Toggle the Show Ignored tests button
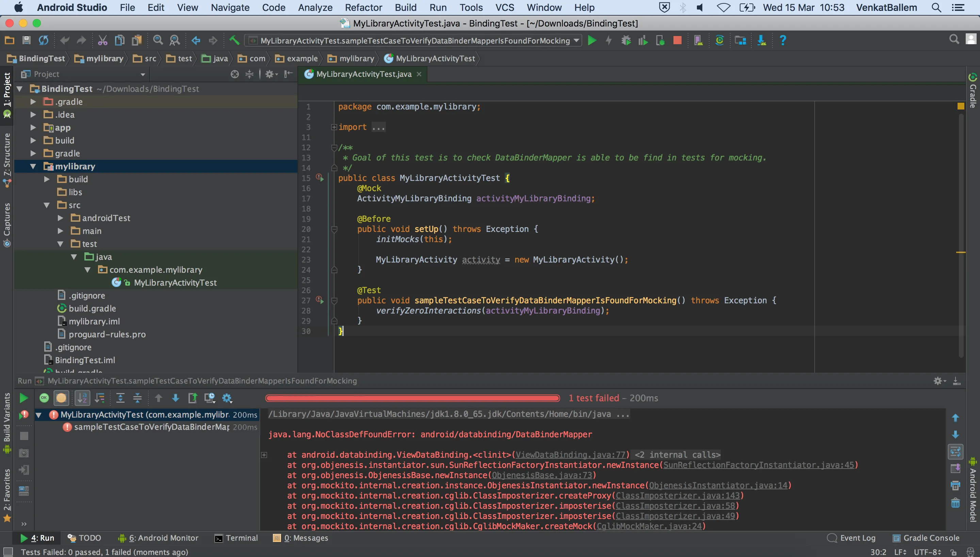Image resolution: width=980 pixels, height=557 pixels. (61, 398)
